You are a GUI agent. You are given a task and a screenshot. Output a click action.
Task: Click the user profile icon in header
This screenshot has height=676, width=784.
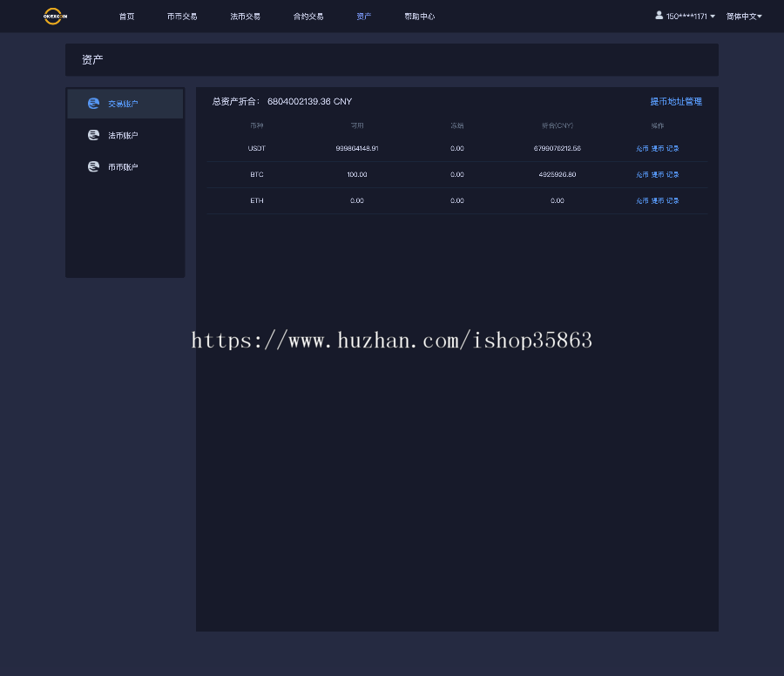[x=659, y=16]
